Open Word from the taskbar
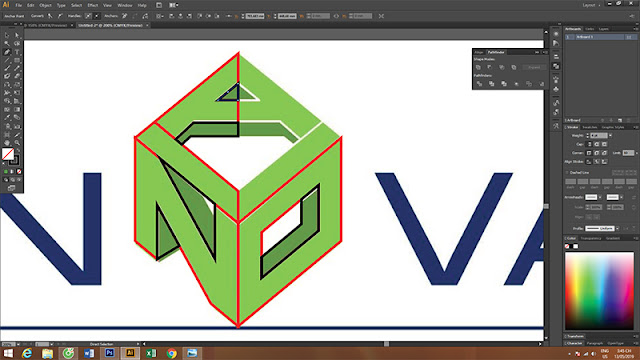 (x=89, y=353)
